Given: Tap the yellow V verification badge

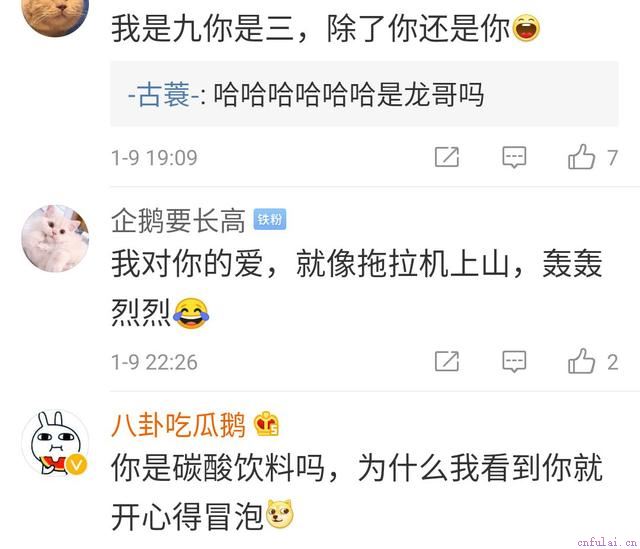Looking at the screenshot, I should coord(76,464).
